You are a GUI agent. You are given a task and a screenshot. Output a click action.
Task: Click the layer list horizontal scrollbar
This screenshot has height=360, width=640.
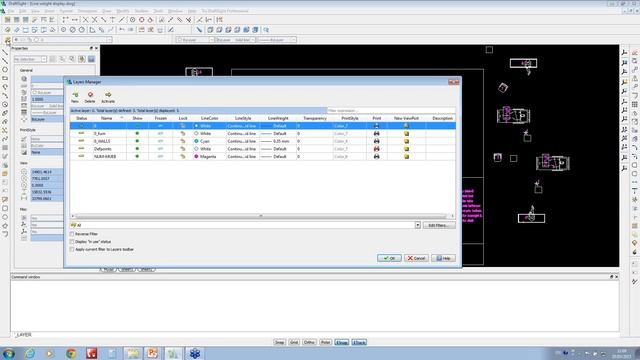(261, 216)
